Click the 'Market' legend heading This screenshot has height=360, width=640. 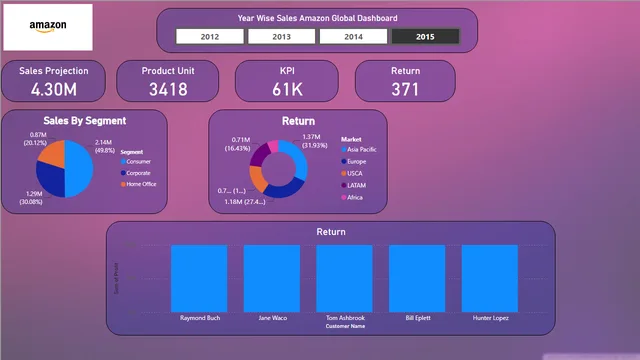click(351, 139)
